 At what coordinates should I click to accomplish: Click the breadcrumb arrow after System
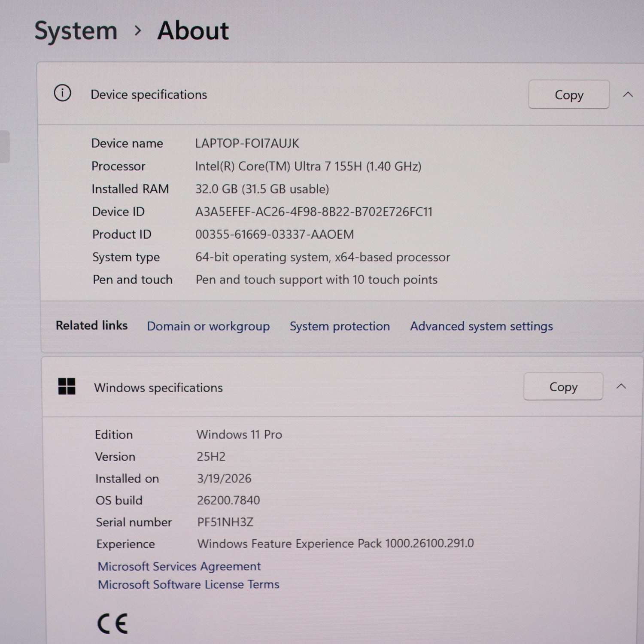click(138, 31)
